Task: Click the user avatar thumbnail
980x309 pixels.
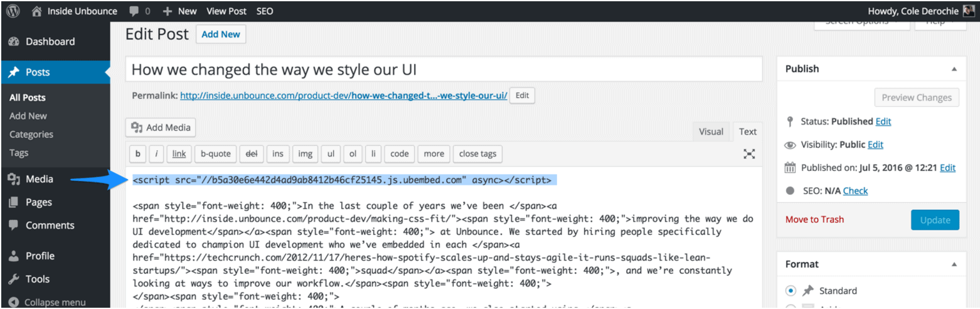Action: click(970, 11)
